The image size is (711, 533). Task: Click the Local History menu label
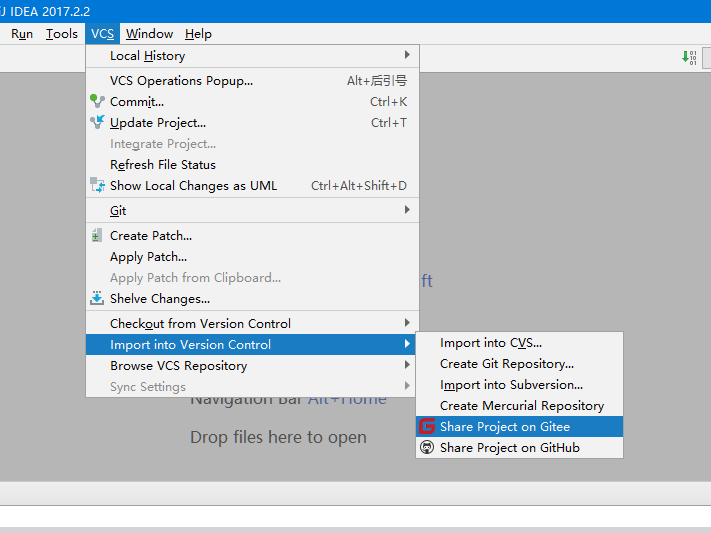click(147, 56)
